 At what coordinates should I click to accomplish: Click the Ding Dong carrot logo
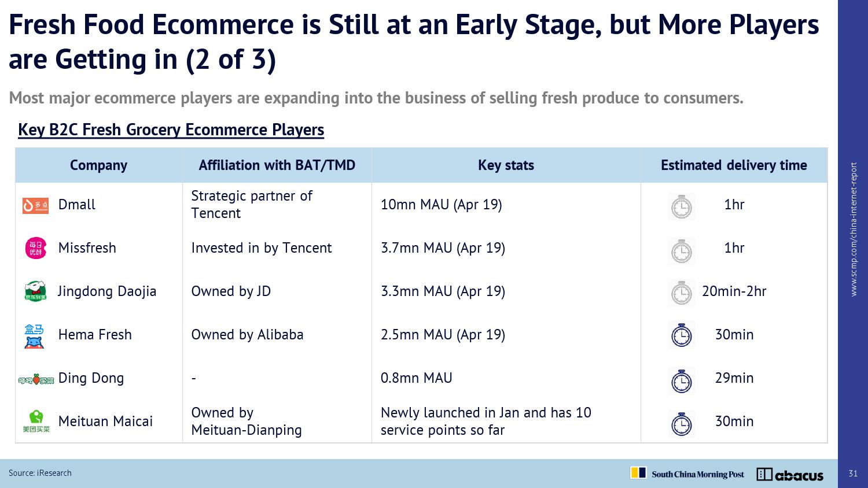click(x=36, y=379)
